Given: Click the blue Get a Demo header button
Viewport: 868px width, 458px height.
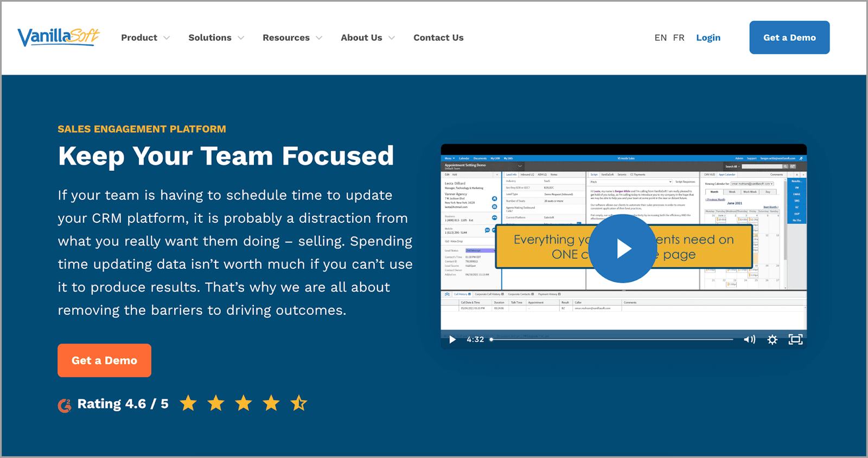Looking at the screenshot, I should pos(789,37).
